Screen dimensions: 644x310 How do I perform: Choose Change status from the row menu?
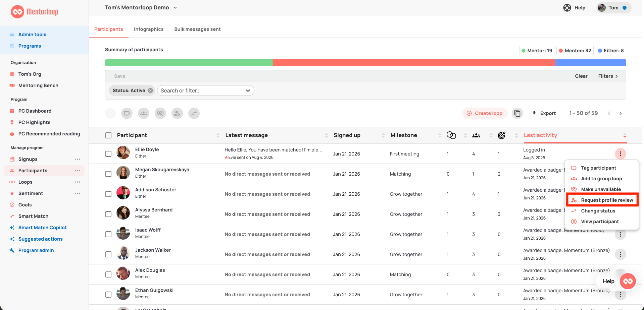tap(602, 211)
